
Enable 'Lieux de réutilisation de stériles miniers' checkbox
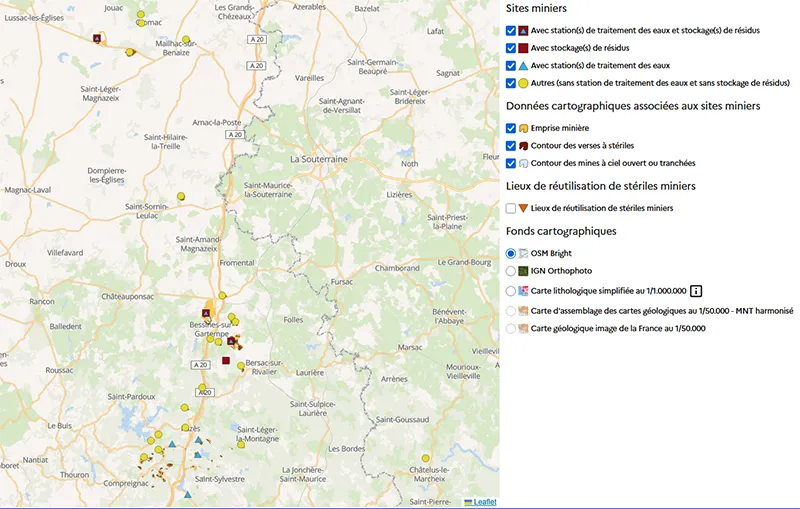[512, 208]
